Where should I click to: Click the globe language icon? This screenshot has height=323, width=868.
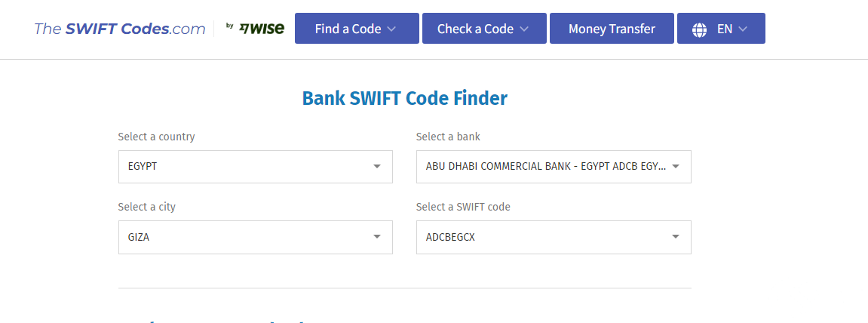(699, 29)
